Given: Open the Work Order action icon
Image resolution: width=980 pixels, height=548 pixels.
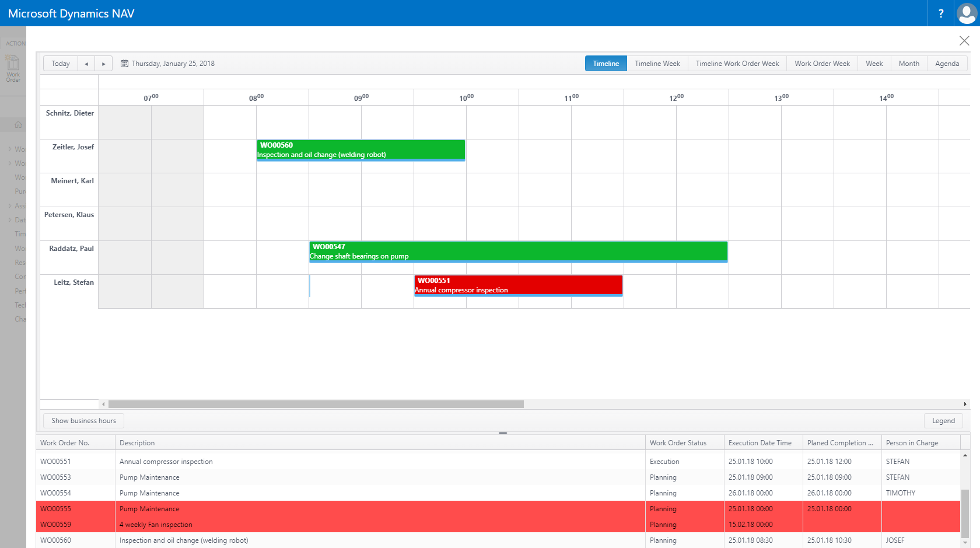Looking at the screenshot, I should click(13, 66).
